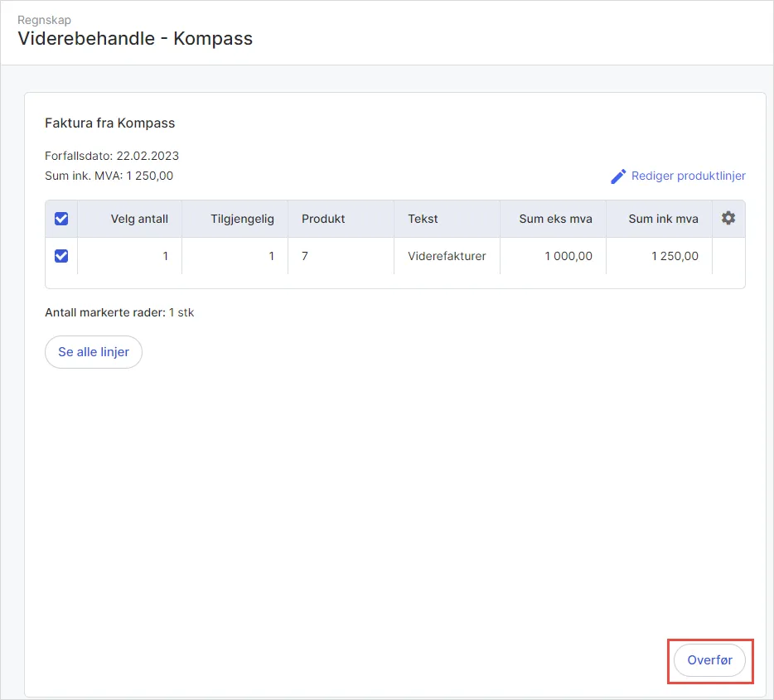Sort by Sum eks mva column header
Image resolution: width=774 pixels, height=700 pixels.
(555, 220)
